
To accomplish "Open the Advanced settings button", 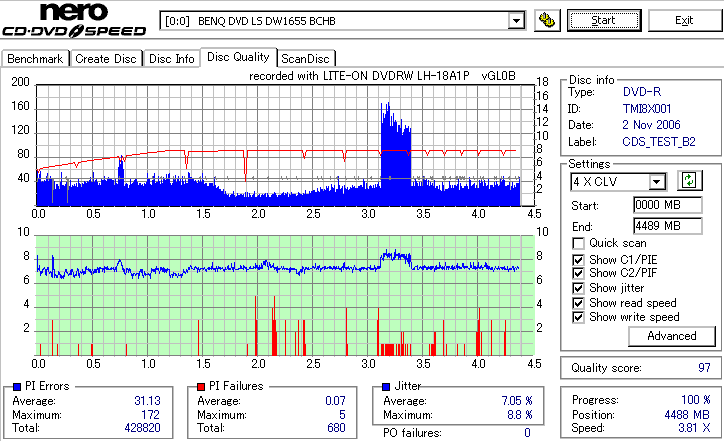I will click(x=672, y=336).
